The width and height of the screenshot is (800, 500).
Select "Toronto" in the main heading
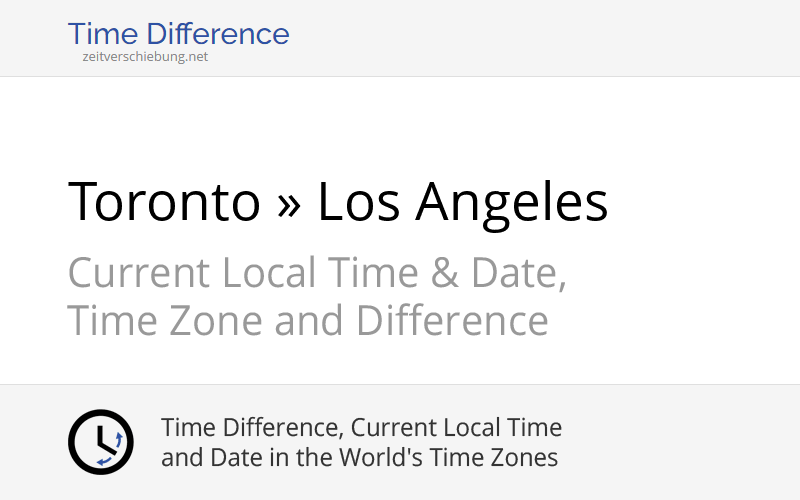coord(163,202)
